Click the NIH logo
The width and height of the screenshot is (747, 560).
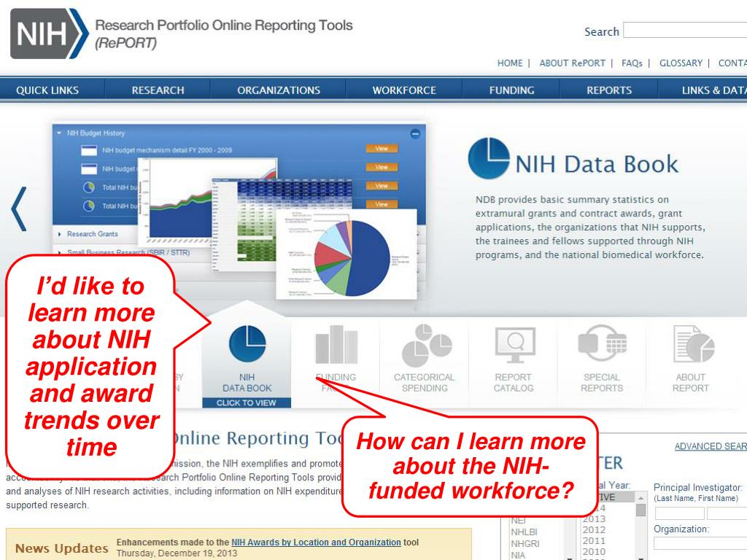pos(49,34)
